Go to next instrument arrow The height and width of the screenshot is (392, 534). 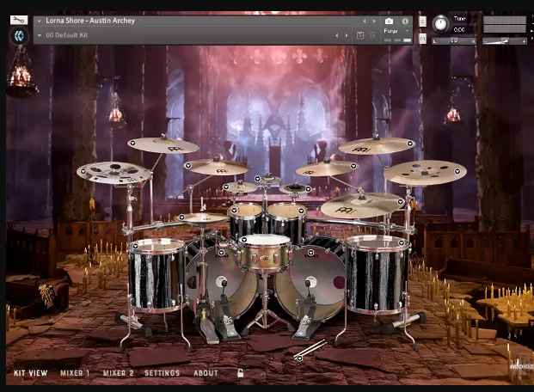(x=374, y=21)
